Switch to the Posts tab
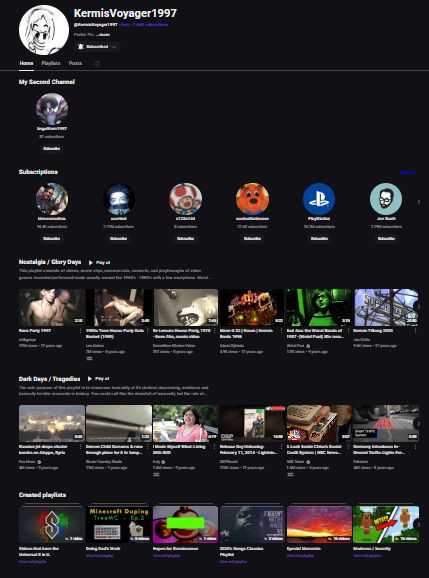429x578 pixels. (75, 63)
